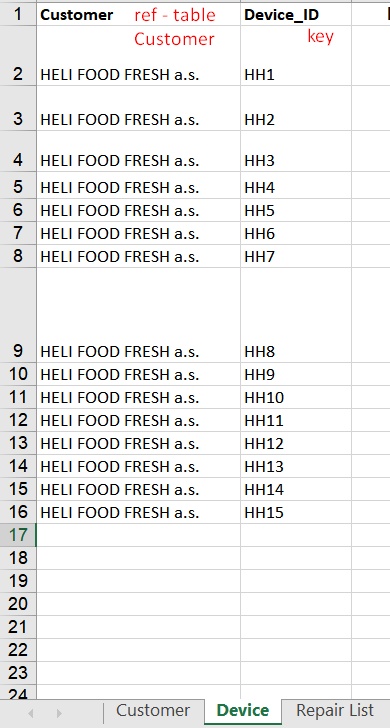Screen dimensions: 390x728
Task: Select cell containing HH10
Action: pos(296,397)
